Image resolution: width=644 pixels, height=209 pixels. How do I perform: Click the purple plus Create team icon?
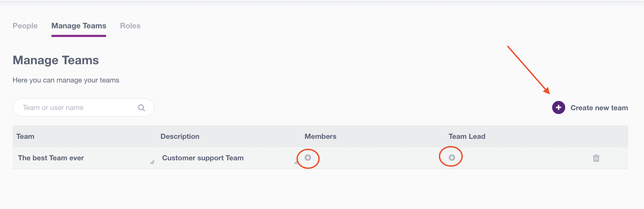pos(558,107)
